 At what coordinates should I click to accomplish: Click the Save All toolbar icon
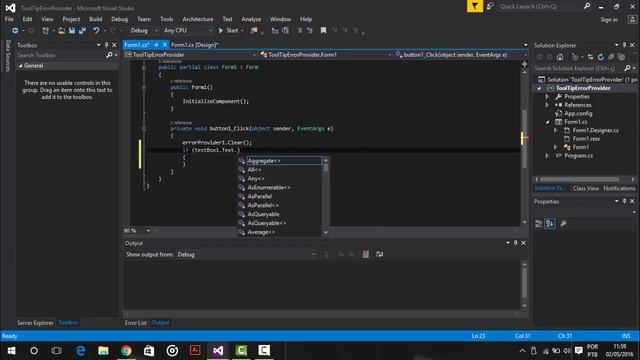click(x=82, y=31)
